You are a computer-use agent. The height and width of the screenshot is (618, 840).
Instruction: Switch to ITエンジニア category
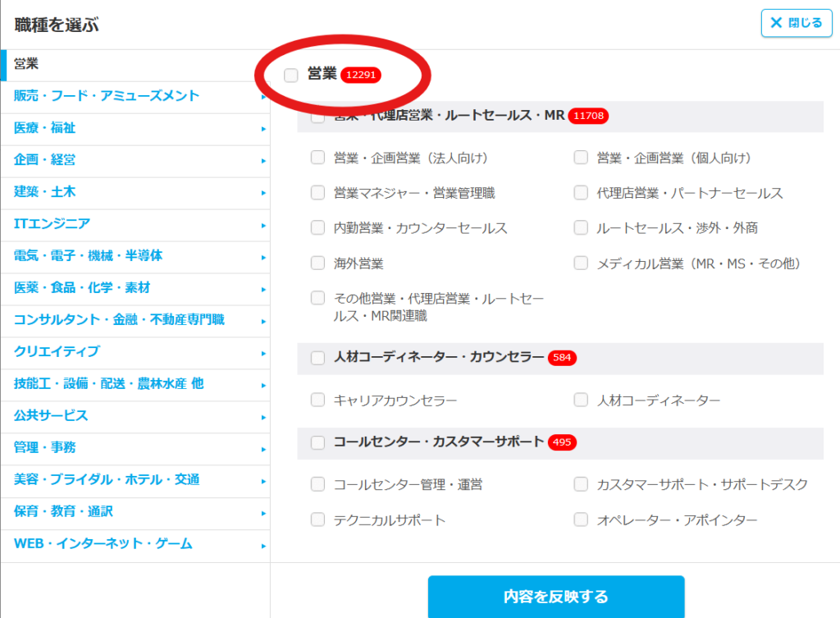(52, 224)
